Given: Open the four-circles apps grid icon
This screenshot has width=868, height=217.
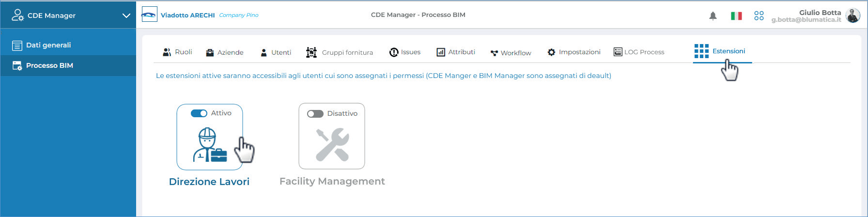Looking at the screenshot, I should (759, 16).
